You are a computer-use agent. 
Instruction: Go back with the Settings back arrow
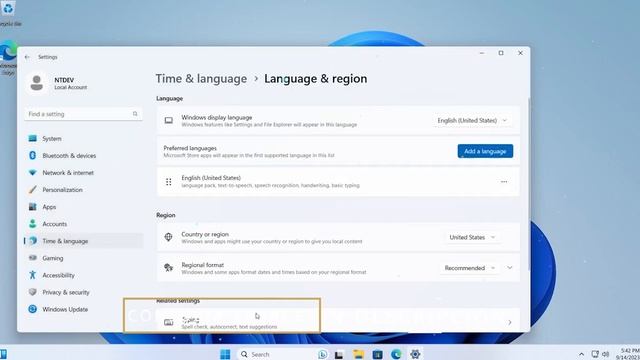click(27, 57)
